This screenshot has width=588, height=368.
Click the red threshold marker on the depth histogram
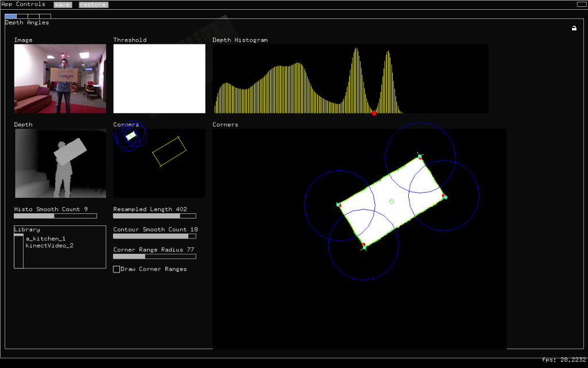[374, 113]
